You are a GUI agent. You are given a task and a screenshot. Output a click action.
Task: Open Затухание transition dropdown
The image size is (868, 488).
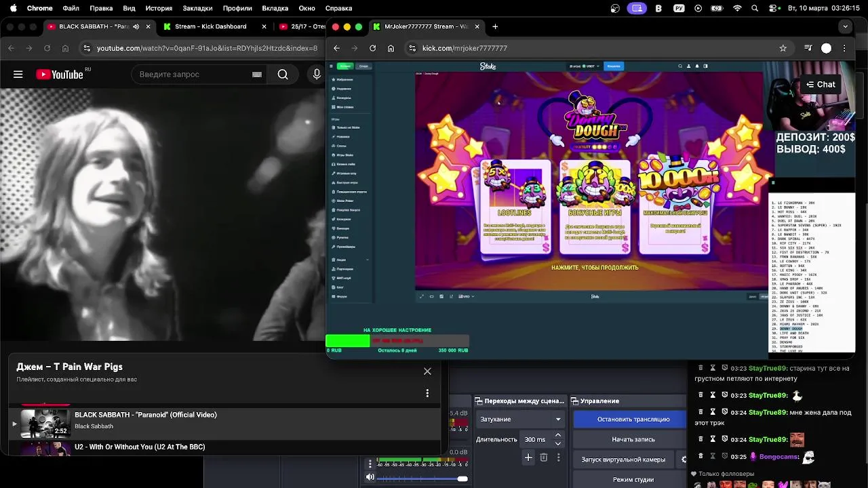click(x=520, y=419)
